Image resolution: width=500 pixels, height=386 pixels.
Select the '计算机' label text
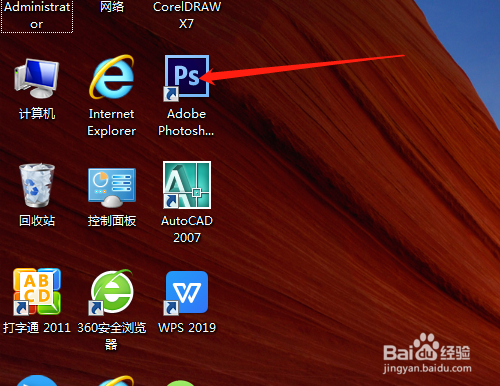[37, 114]
